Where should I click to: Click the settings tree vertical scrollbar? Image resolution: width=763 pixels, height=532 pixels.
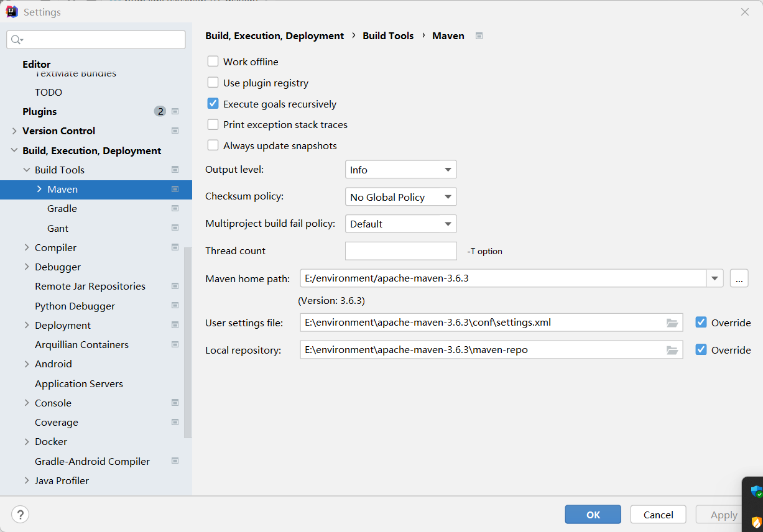pos(188,343)
